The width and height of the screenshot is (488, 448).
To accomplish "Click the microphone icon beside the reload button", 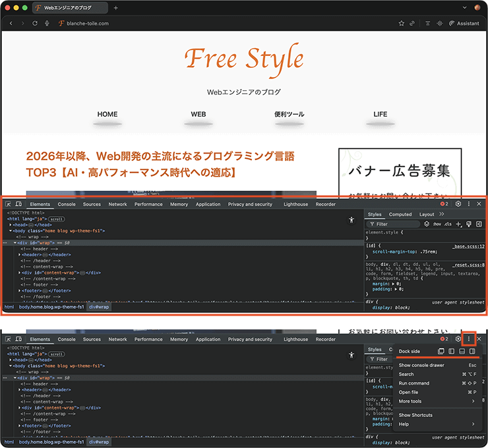I will click(x=47, y=23).
